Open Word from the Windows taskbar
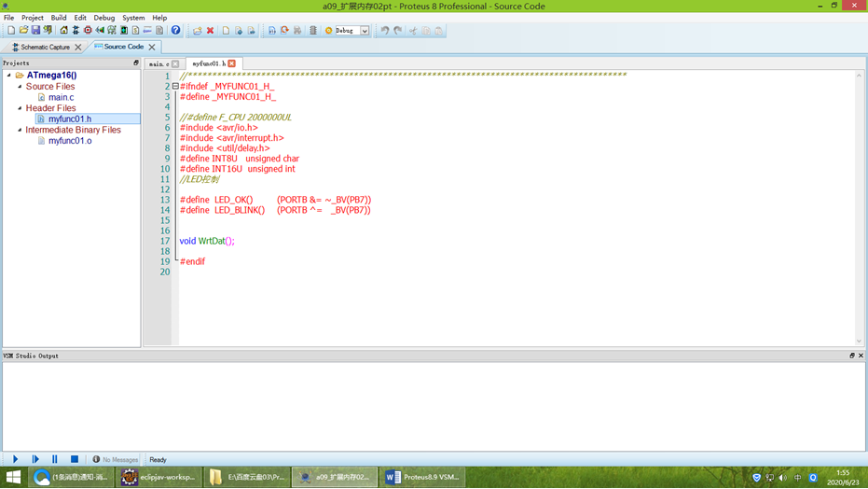Screen dimensions: 868x489 (x=422, y=477)
